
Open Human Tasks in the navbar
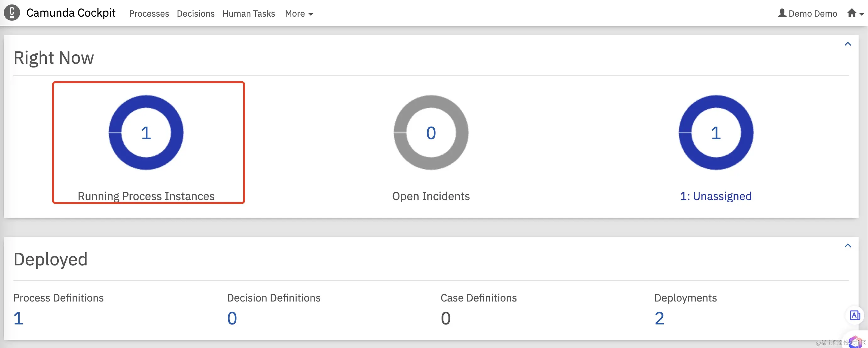coord(249,14)
